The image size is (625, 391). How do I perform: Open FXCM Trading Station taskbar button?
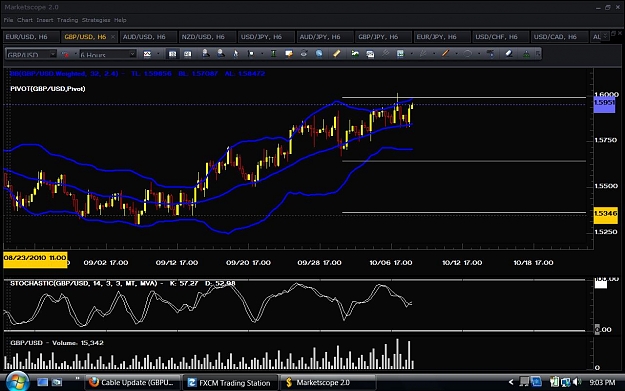tap(230, 383)
